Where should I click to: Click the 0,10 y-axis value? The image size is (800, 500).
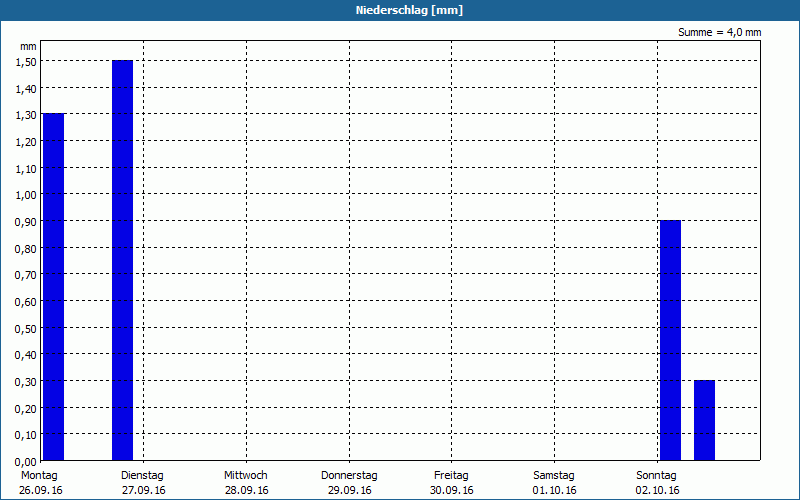(x=26, y=435)
